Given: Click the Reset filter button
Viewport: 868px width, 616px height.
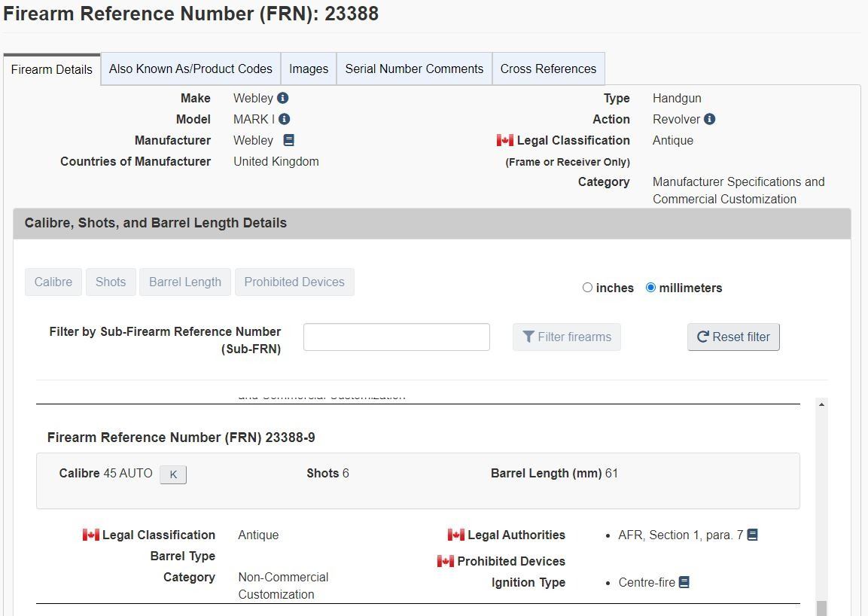Looking at the screenshot, I should 733,337.
